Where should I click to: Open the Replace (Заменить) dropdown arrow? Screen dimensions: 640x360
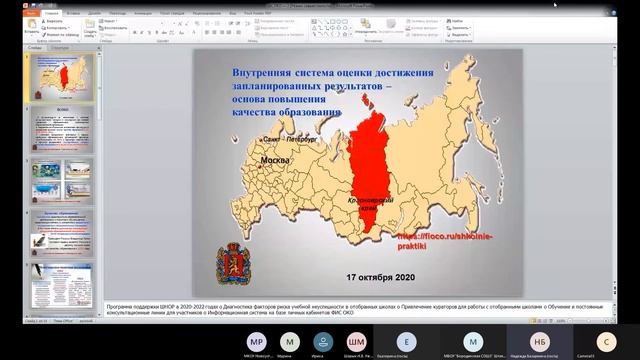tap(470, 28)
